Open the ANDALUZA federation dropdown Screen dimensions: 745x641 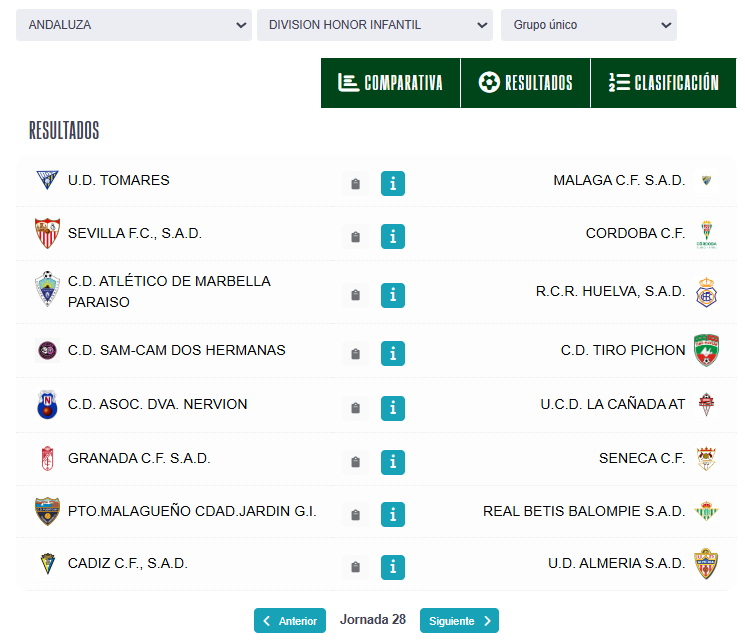pyautogui.click(x=134, y=25)
